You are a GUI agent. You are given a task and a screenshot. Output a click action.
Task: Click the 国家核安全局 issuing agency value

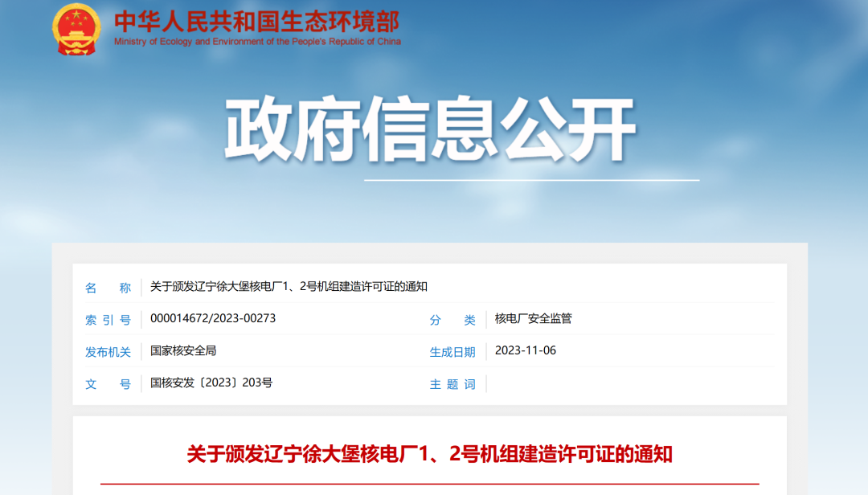tap(183, 351)
